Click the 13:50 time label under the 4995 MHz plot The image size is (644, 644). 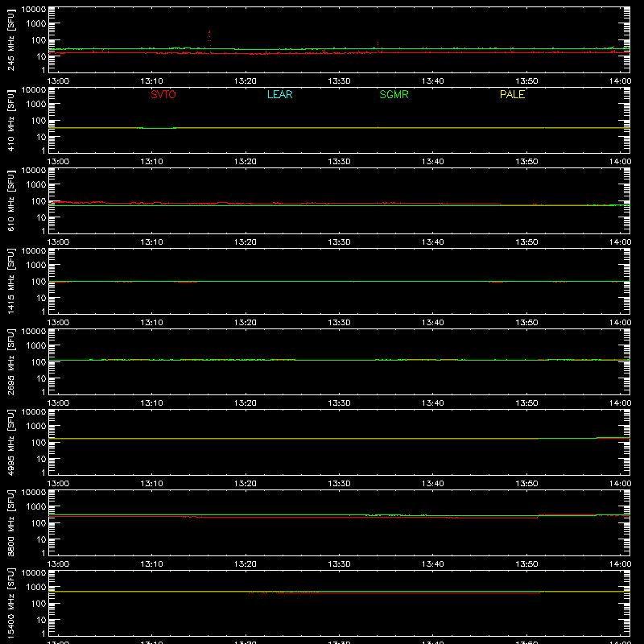[x=526, y=484]
